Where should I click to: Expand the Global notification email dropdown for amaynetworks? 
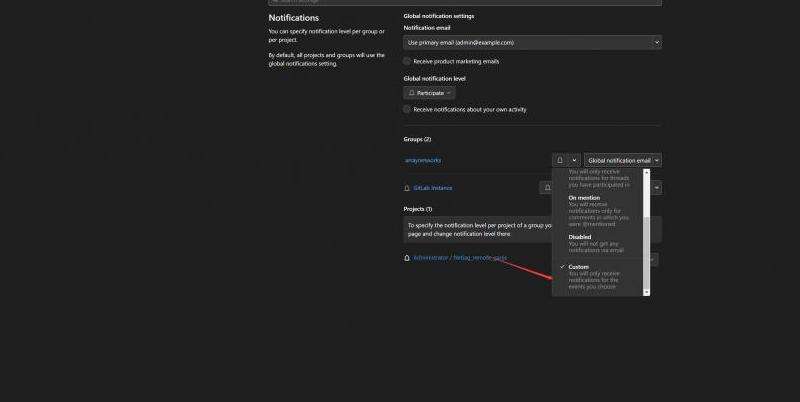click(x=623, y=160)
